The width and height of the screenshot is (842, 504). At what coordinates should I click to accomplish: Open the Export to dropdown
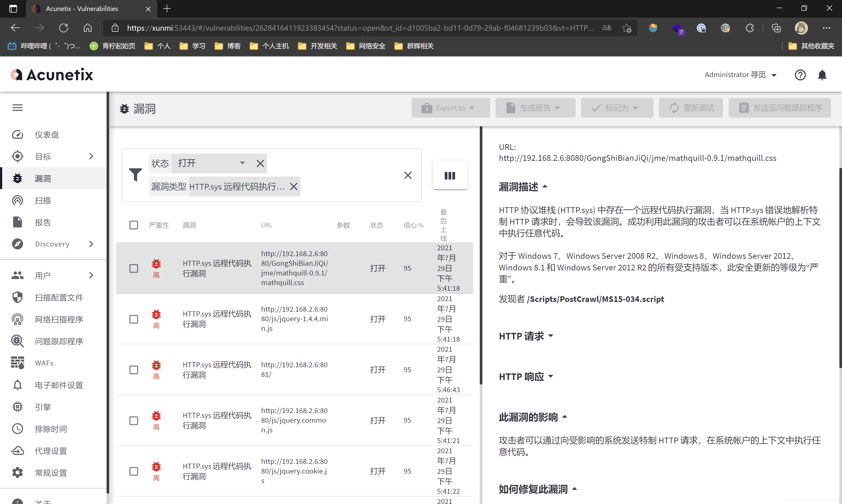pos(450,108)
